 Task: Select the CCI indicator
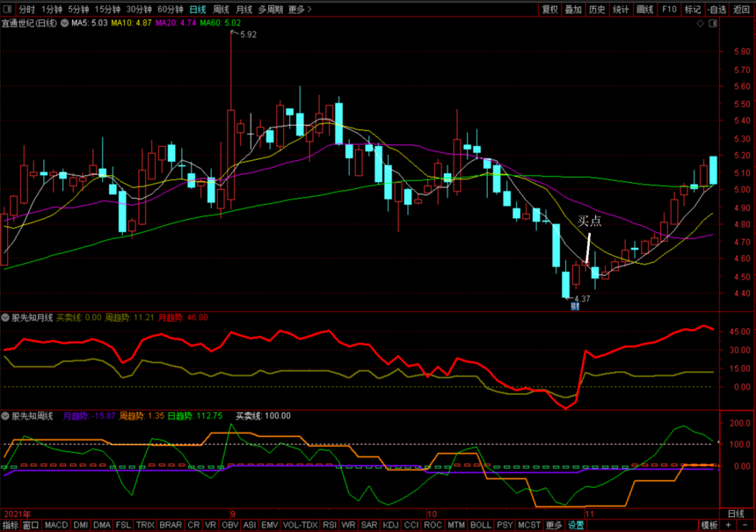[x=411, y=525]
